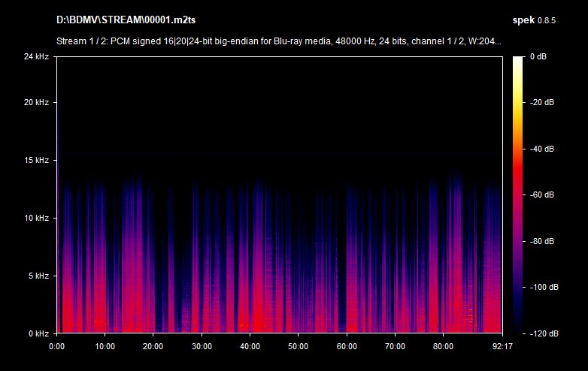Viewport: 588px width, 371px height.
Task: Click the 10 kHz frequency axis label
Action: (x=36, y=218)
